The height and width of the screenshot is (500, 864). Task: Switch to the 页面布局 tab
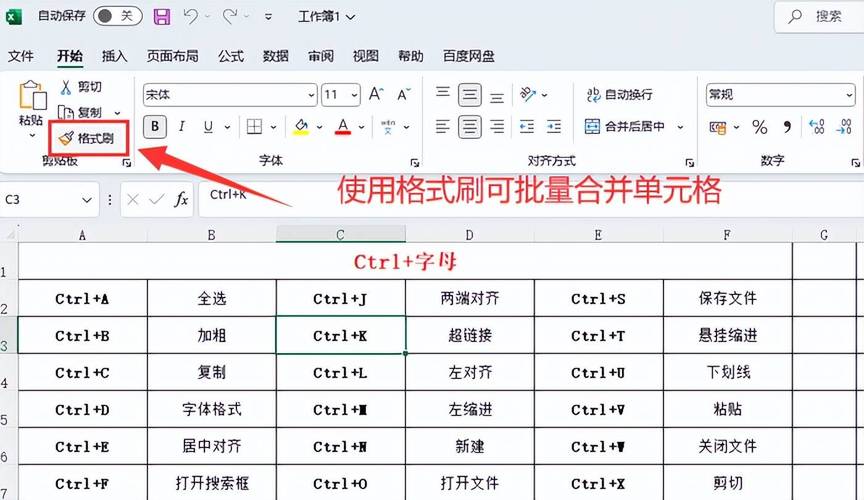(x=172, y=56)
